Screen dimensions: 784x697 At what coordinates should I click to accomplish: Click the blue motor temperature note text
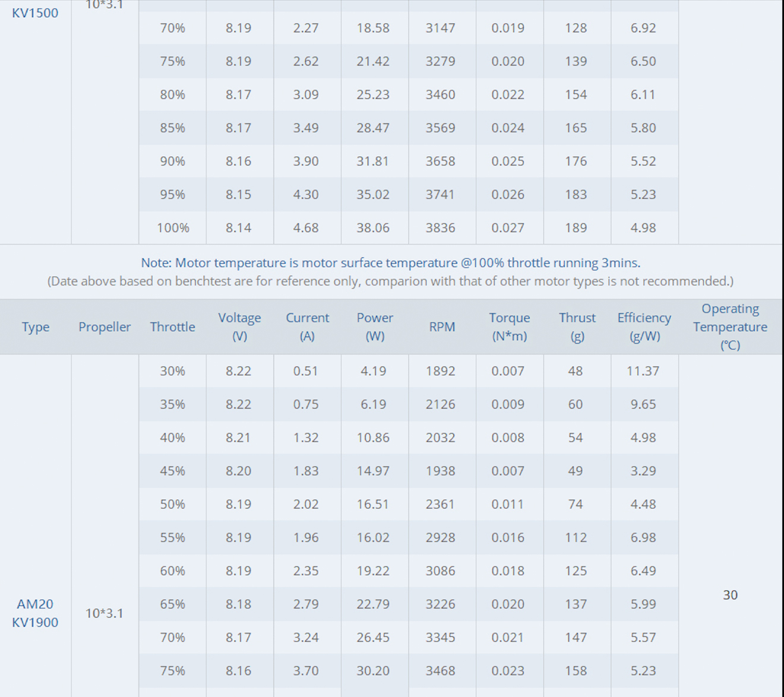pyautogui.click(x=390, y=263)
